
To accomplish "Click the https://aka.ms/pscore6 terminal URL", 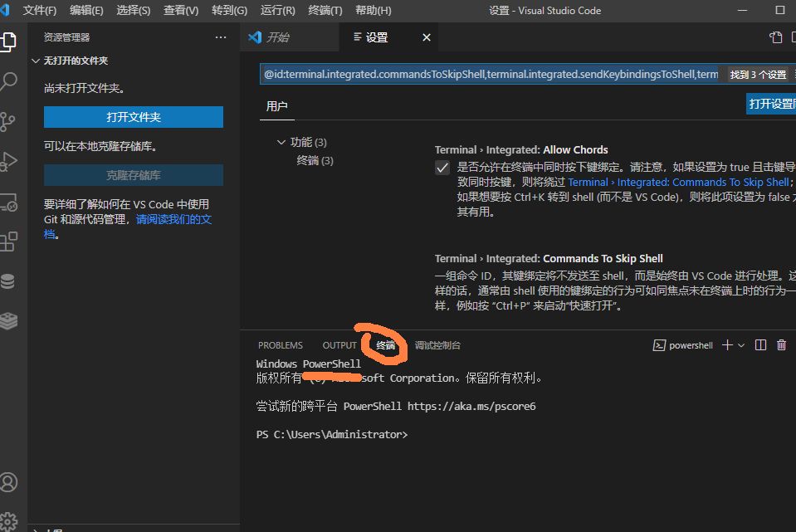I will [x=471, y=406].
